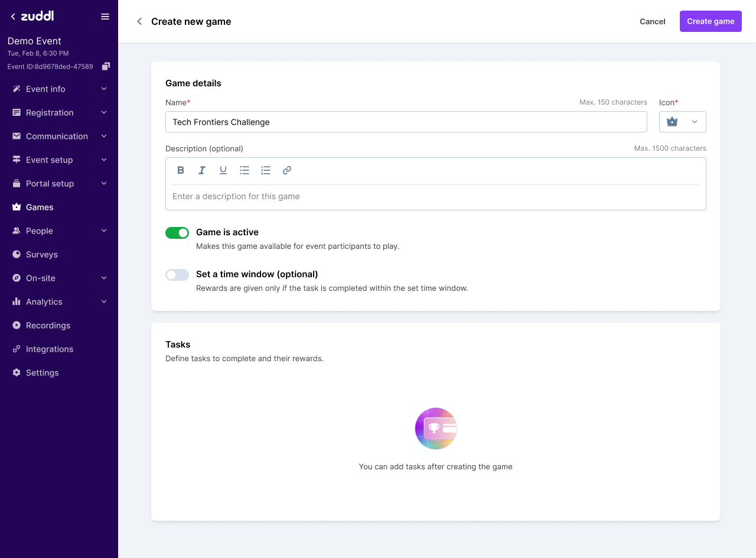
Task: Click the Recordings play icon
Action: [x=17, y=325]
